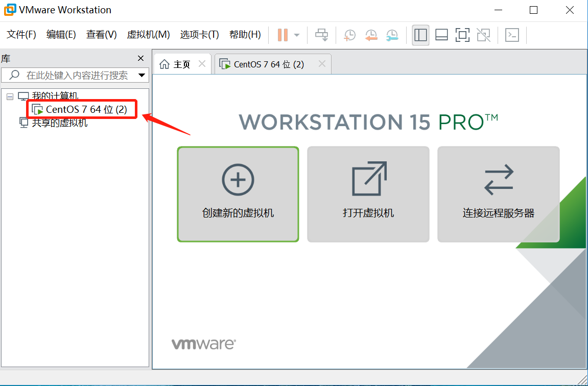Close the CentOS 7 64 位 (2) tab
The height and width of the screenshot is (386, 588).
click(x=322, y=64)
